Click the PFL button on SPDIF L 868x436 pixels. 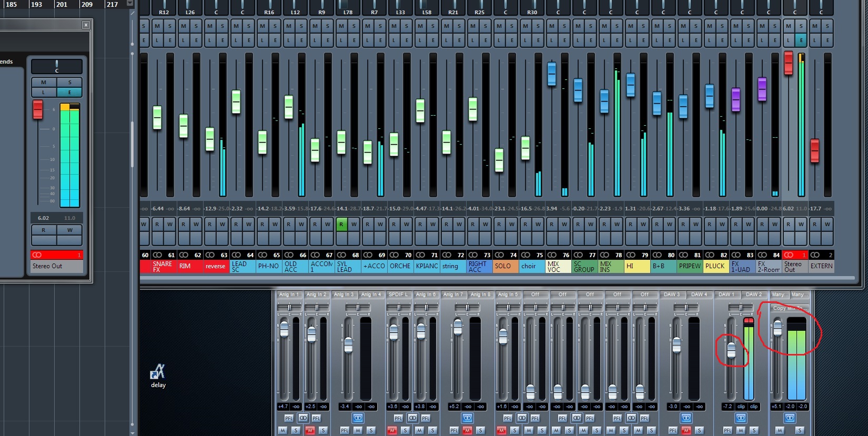[398, 418]
